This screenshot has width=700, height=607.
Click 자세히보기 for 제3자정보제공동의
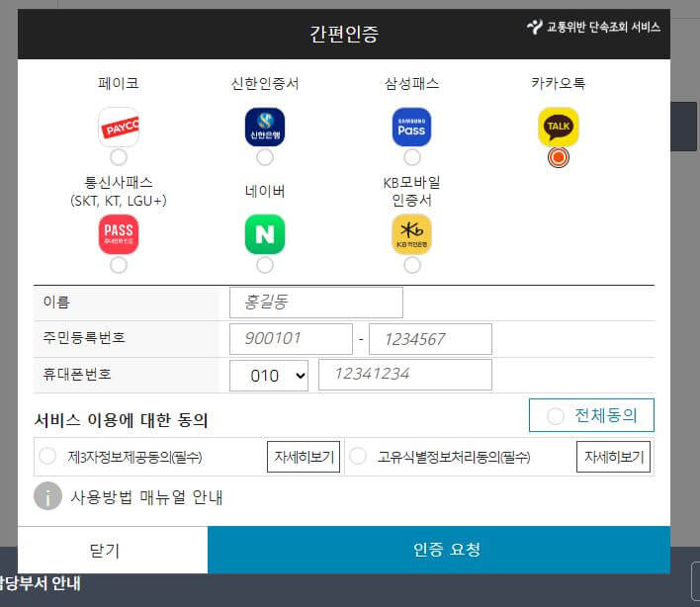[x=304, y=457]
